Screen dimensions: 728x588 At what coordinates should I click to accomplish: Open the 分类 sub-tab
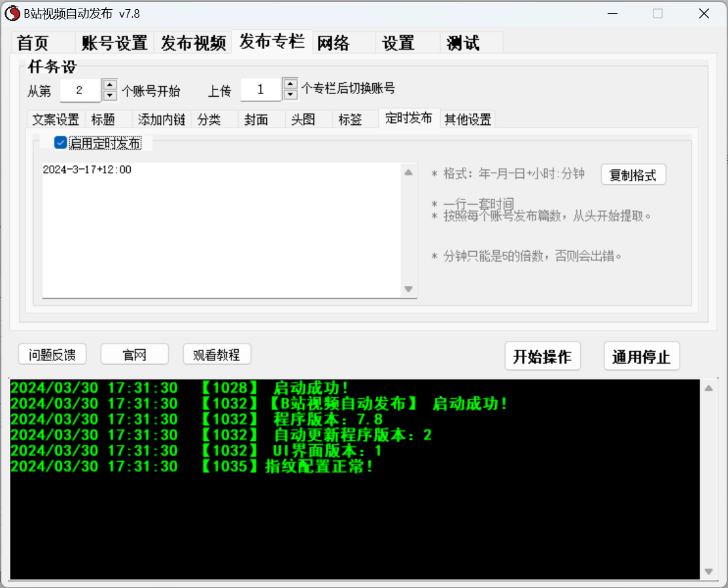215,119
